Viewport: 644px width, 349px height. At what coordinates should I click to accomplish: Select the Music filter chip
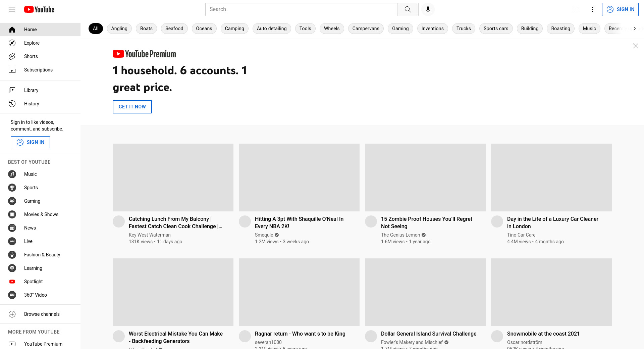point(589,29)
